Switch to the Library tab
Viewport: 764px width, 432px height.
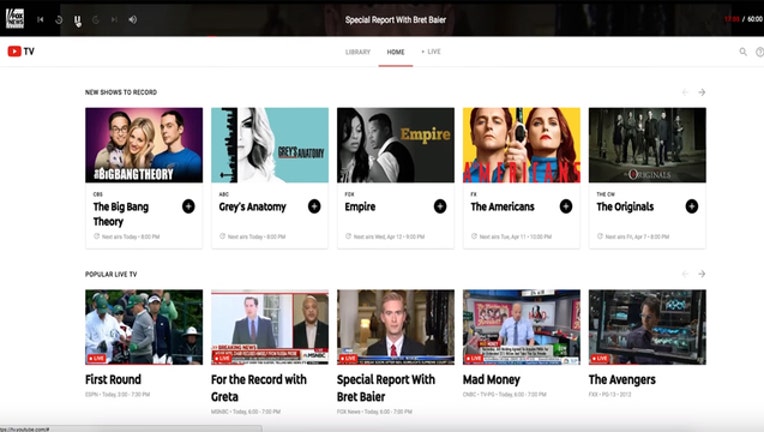point(358,52)
